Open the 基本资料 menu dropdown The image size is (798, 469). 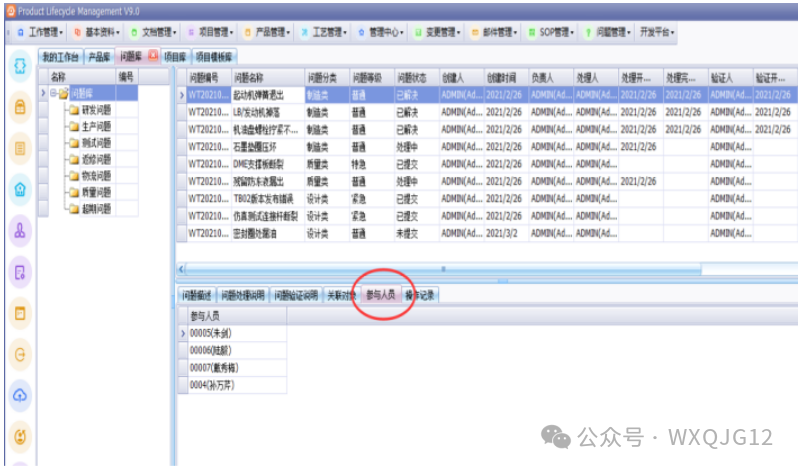[97, 32]
